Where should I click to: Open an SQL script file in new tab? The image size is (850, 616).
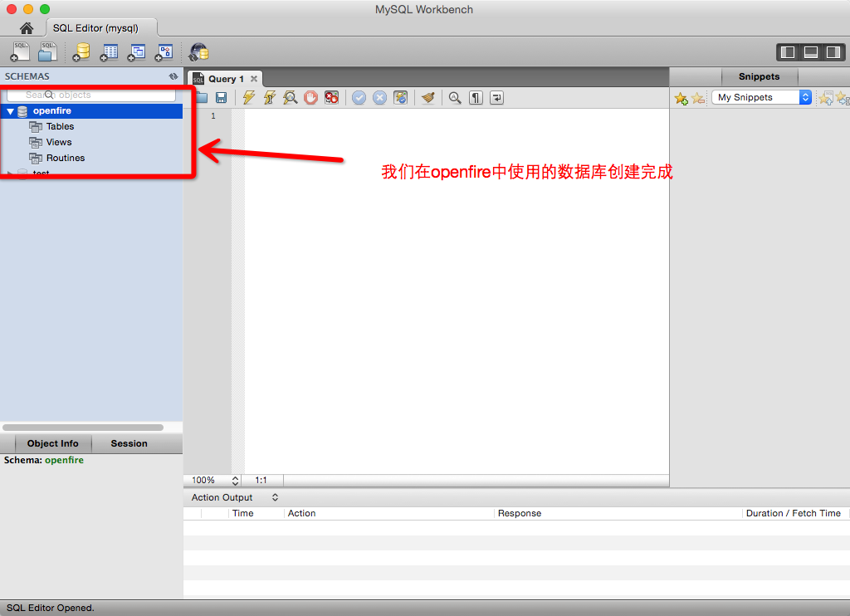pyautogui.click(x=47, y=52)
